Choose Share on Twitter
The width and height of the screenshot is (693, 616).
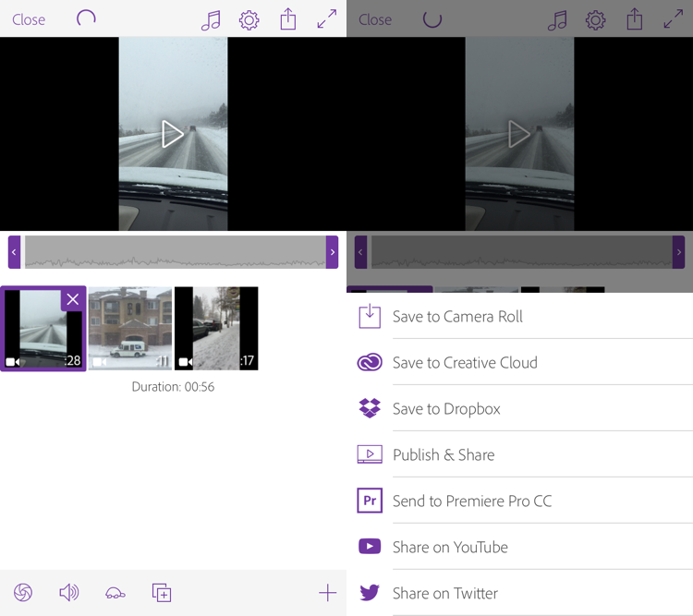tap(519, 593)
